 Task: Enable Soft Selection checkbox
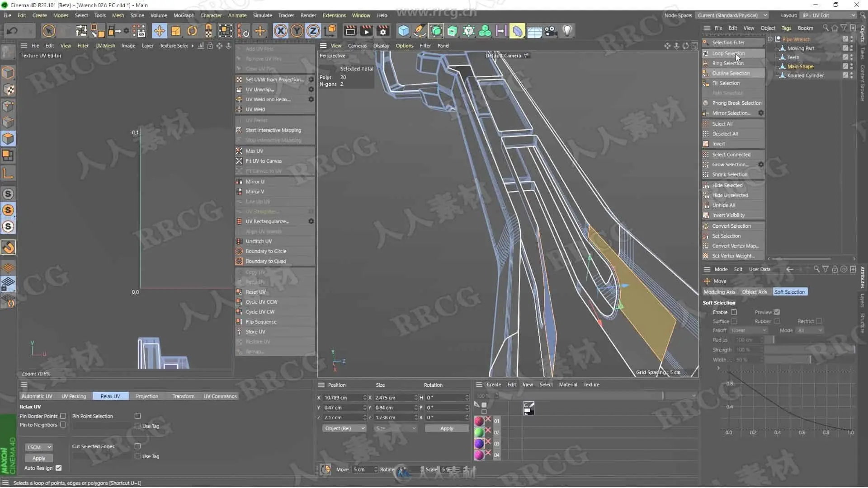734,312
